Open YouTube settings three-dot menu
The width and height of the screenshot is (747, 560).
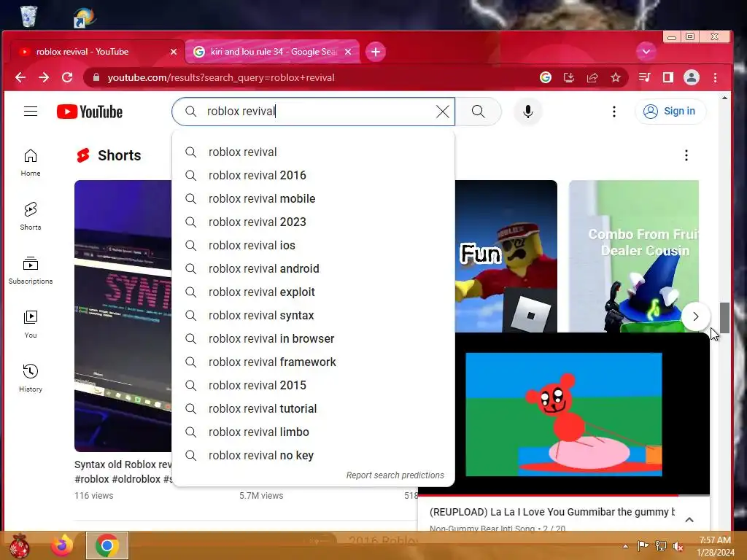[614, 112]
